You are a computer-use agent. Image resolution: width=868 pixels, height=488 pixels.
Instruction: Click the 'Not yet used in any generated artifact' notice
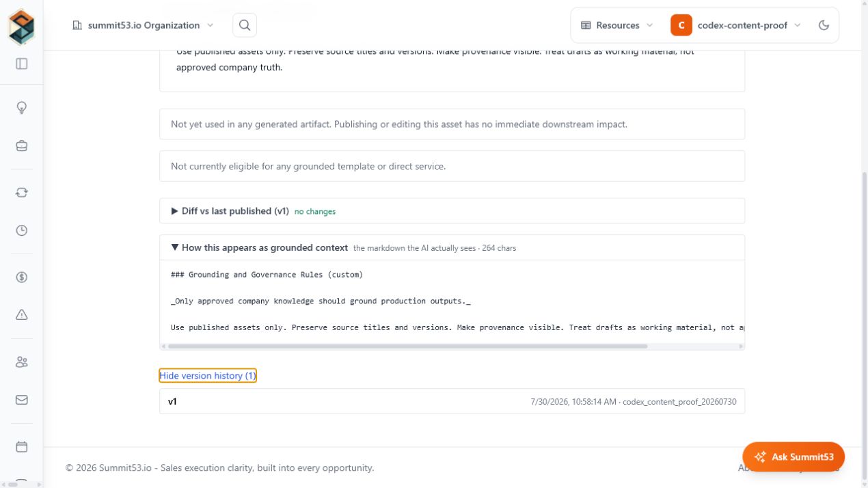[452, 124]
